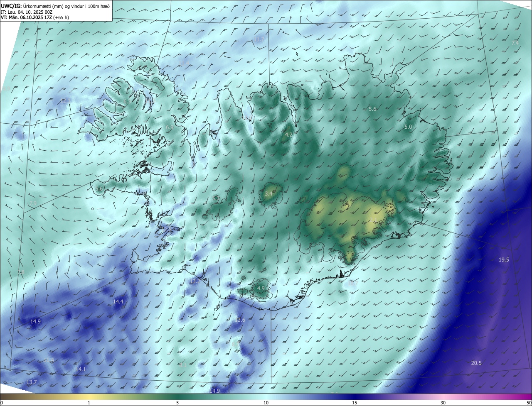This screenshot has height=406, width=532.
Task: Click the title text 'UWC/IG: Úrkomumætti (mm)'
Action: click(32, 5)
